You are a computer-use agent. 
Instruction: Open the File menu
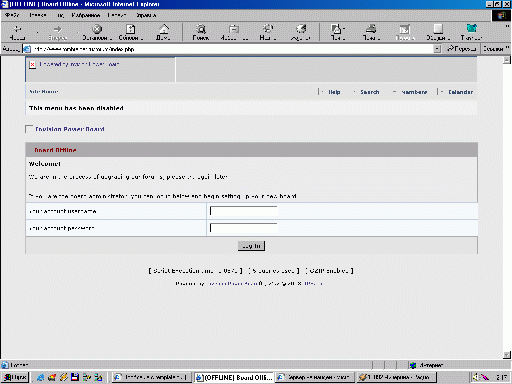pyautogui.click(x=12, y=15)
